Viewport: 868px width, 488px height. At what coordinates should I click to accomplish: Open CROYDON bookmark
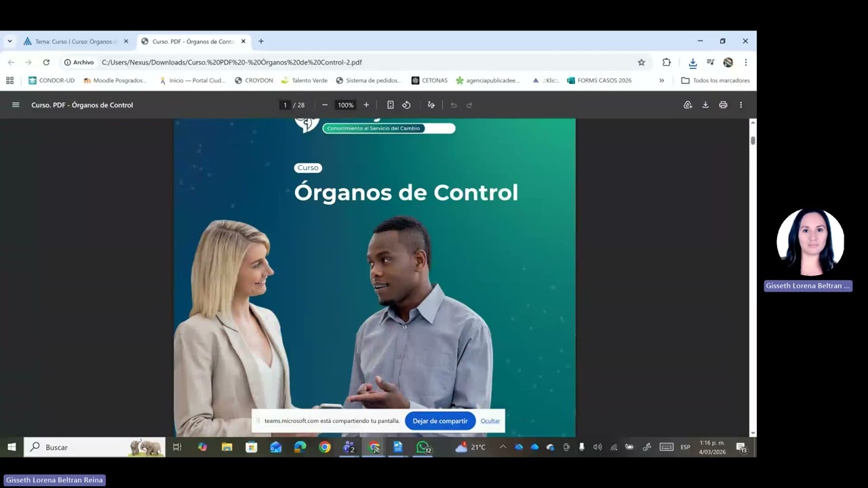[254, 81]
